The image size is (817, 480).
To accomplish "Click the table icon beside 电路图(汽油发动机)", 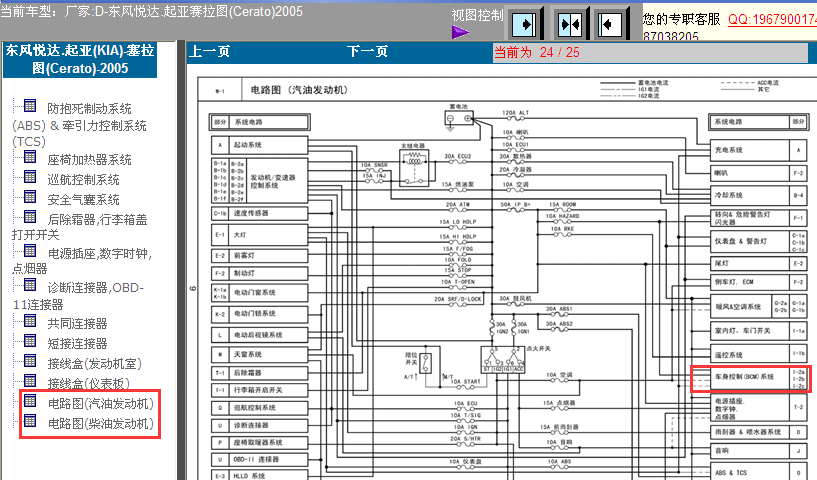I will point(30,400).
